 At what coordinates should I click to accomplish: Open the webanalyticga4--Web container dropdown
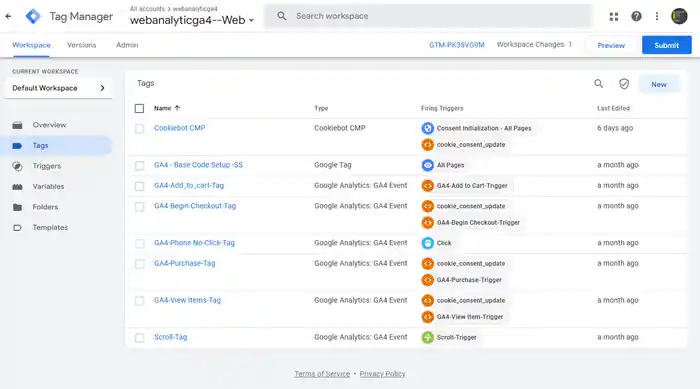coord(192,20)
